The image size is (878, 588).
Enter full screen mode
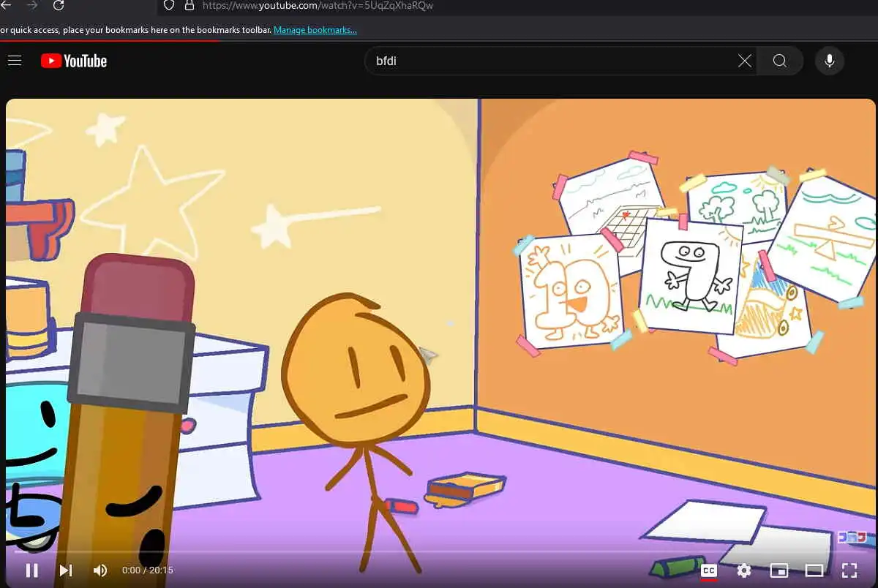click(x=849, y=570)
